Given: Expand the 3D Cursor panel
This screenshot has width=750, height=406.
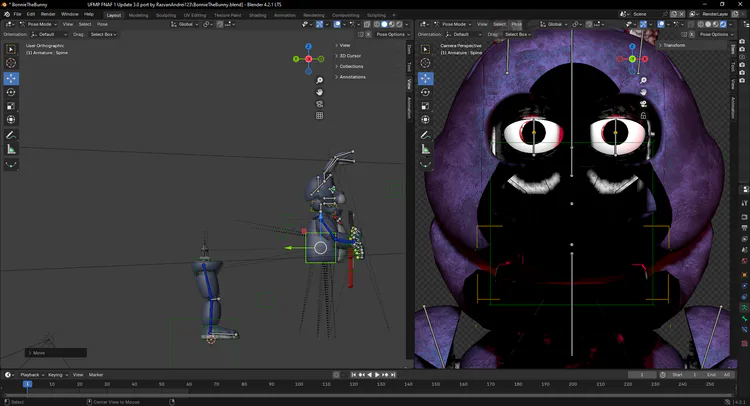Looking at the screenshot, I should (x=348, y=56).
